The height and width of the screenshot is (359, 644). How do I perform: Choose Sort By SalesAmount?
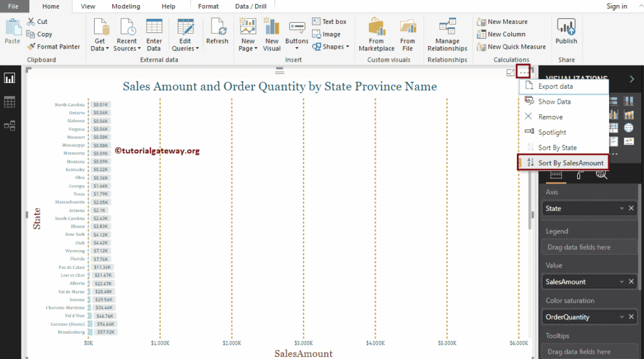click(564, 163)
